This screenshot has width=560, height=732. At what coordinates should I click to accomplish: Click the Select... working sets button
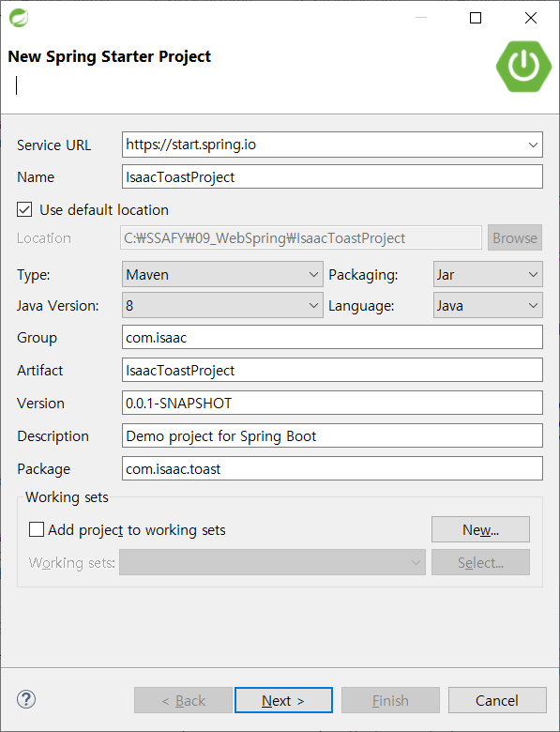point(480,562)
